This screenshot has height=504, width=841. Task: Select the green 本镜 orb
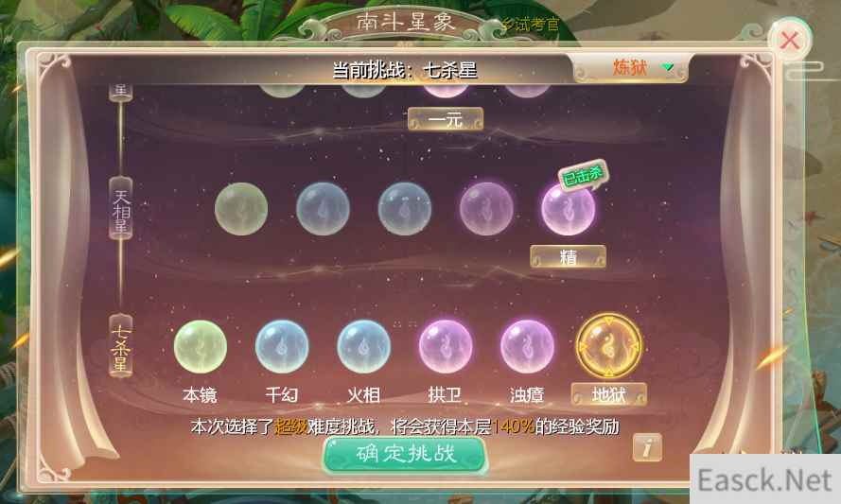click(x=200, y=346)
